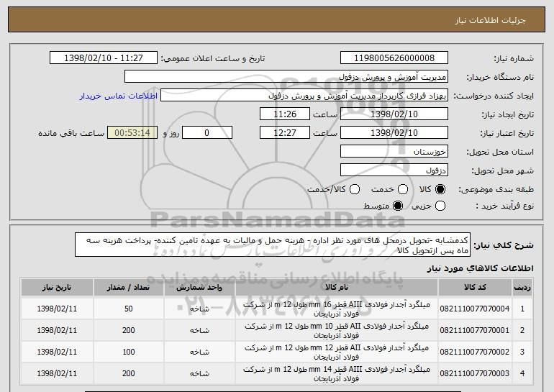Click the 10 mm AII rebar item name
The height and width of the screenshot is (392, 554).
point(337,331)
